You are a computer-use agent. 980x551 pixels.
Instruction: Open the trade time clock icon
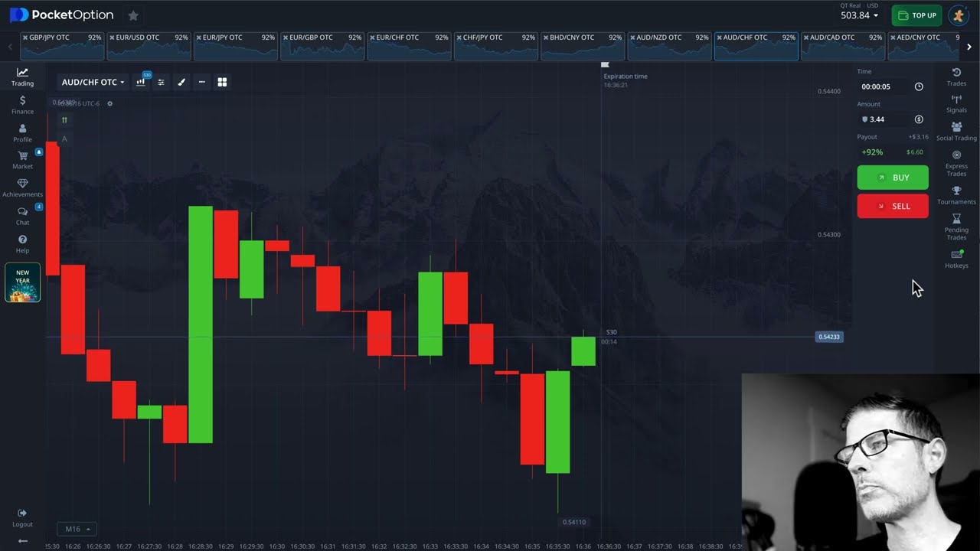(x=919, y=86)
